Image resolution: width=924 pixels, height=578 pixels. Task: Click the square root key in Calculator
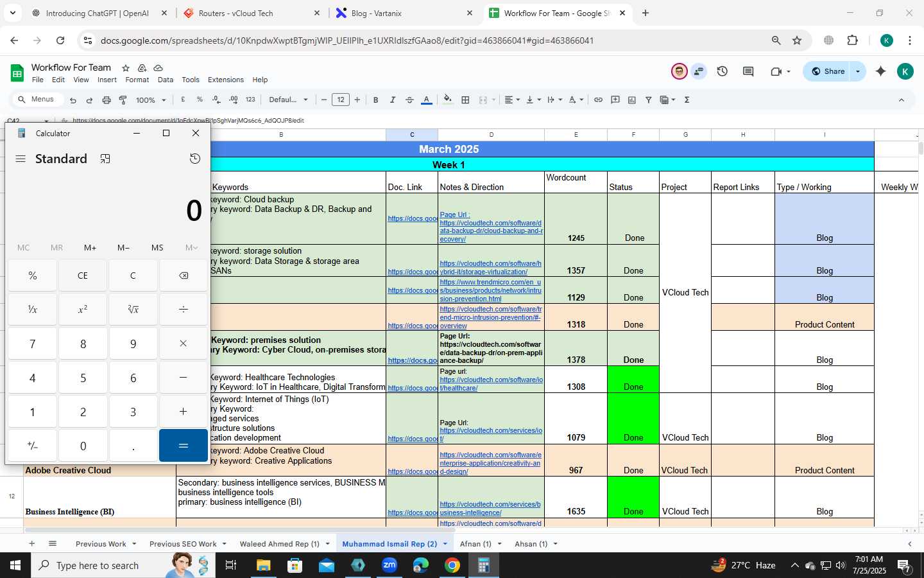coord(133,310)
